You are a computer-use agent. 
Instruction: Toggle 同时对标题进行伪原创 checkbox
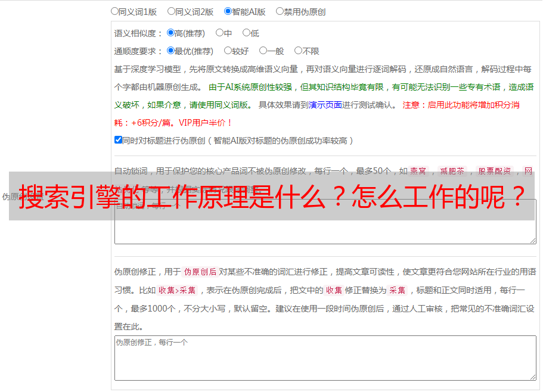(118, 140)
